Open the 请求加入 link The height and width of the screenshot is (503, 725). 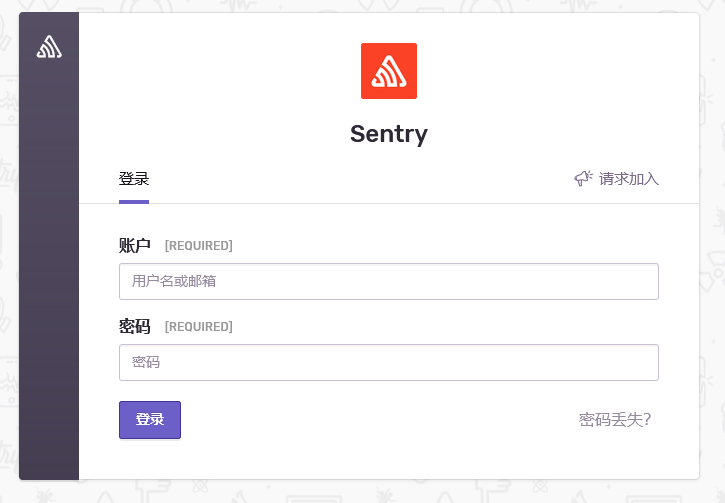pos(628,179)
